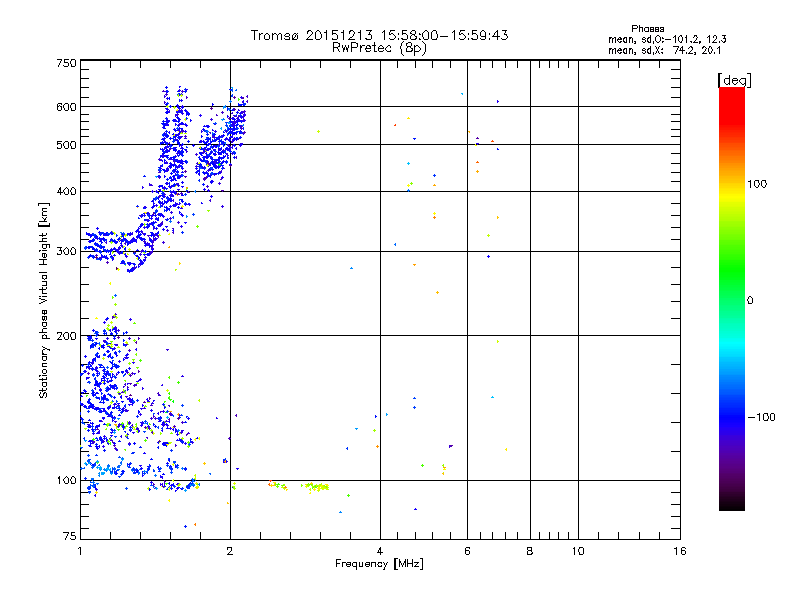Click the x-axis '6' tick label
This screenshot has width=800, height=600.
tap(467, 551)
